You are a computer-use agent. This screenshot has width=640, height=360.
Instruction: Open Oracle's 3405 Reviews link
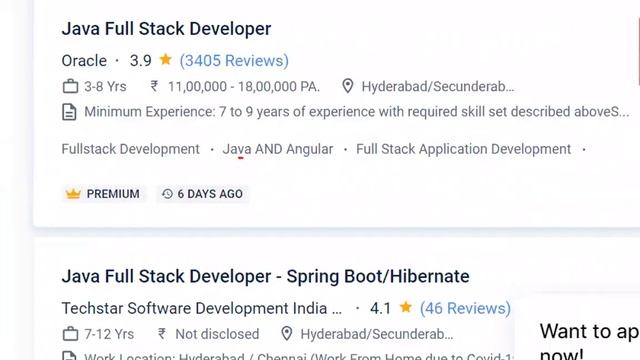(234, 61)
